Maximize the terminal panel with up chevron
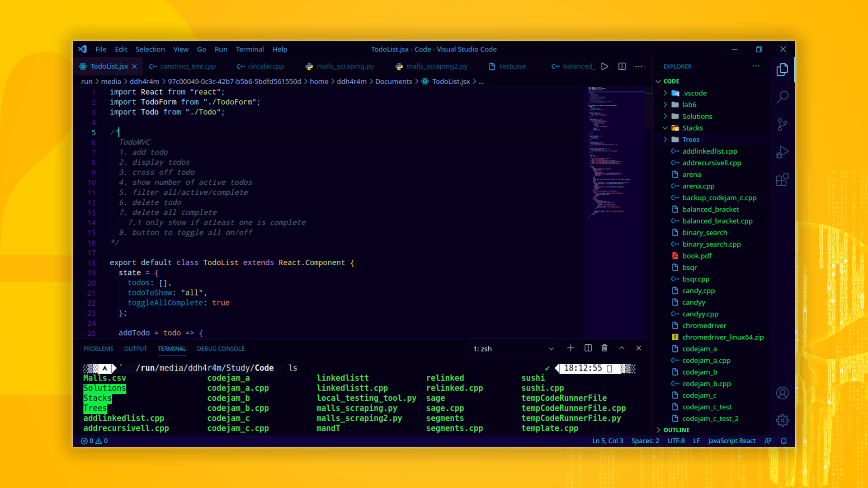868x488 pixels. pos(622,348)
